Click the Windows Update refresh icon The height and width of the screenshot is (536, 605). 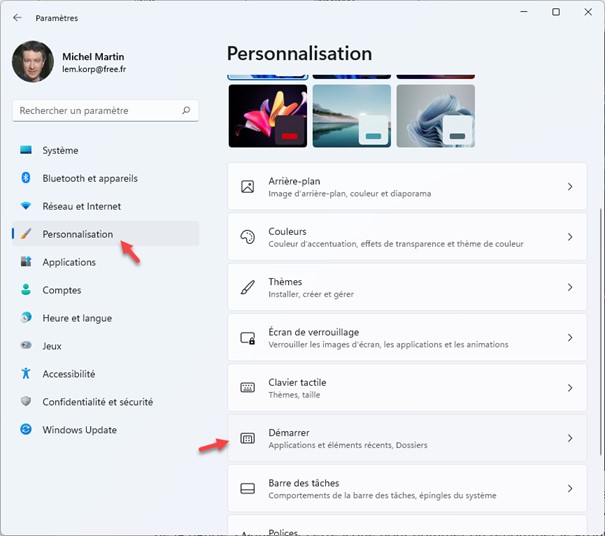(27, 430)
